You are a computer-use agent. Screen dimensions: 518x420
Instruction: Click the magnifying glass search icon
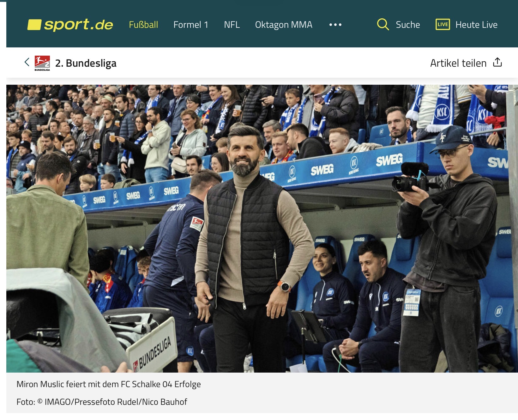383,24
